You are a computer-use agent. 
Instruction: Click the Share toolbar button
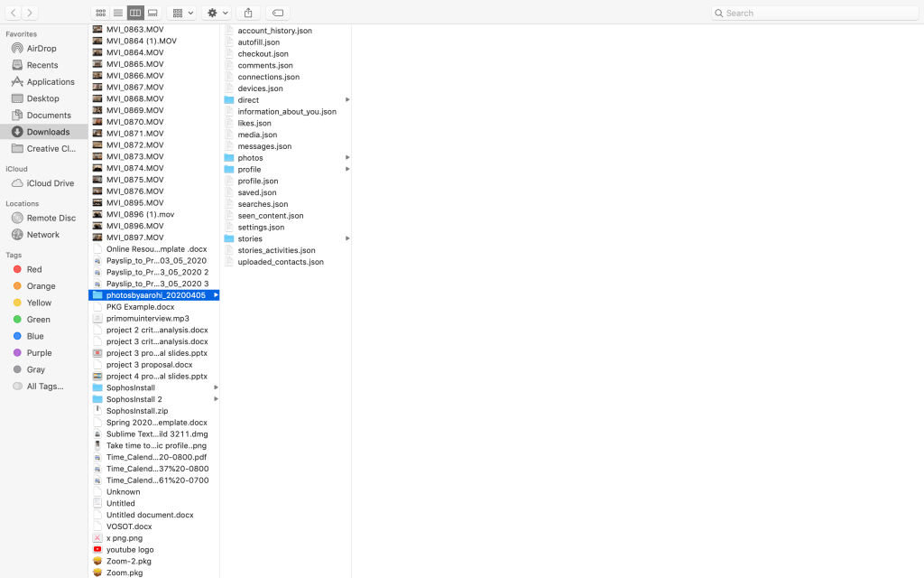pos(248,13)
